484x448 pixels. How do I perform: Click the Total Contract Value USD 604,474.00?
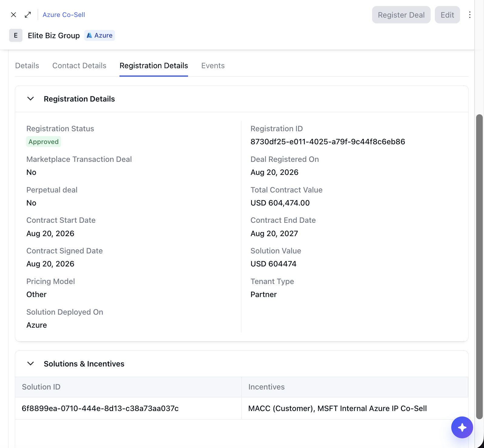pos(280,203)
